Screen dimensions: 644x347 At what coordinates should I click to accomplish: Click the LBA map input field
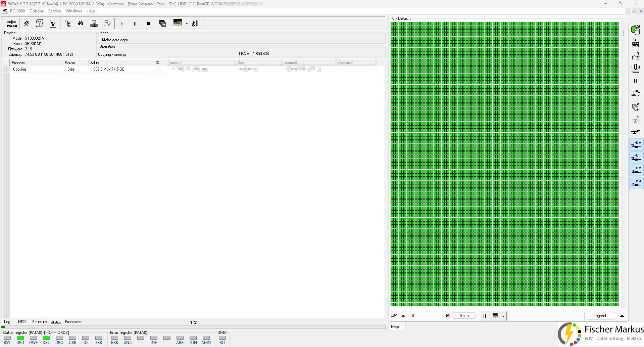click(x=428, y=316)
